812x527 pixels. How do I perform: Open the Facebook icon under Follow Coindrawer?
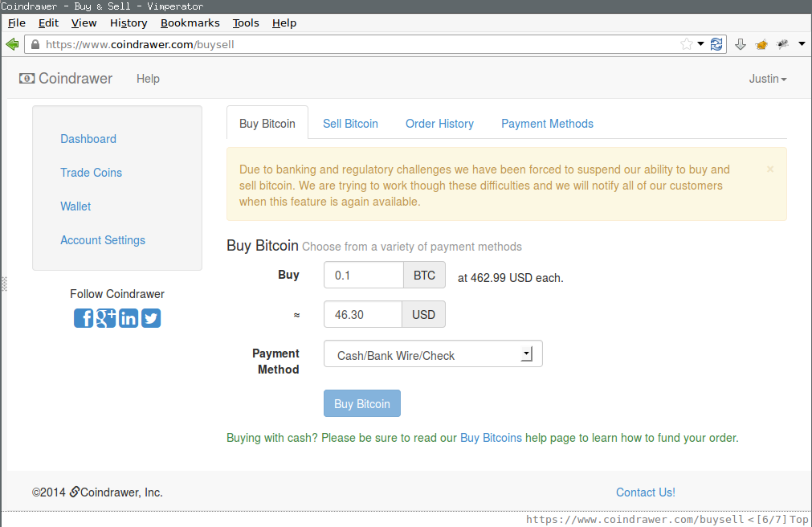click(84, 318)
